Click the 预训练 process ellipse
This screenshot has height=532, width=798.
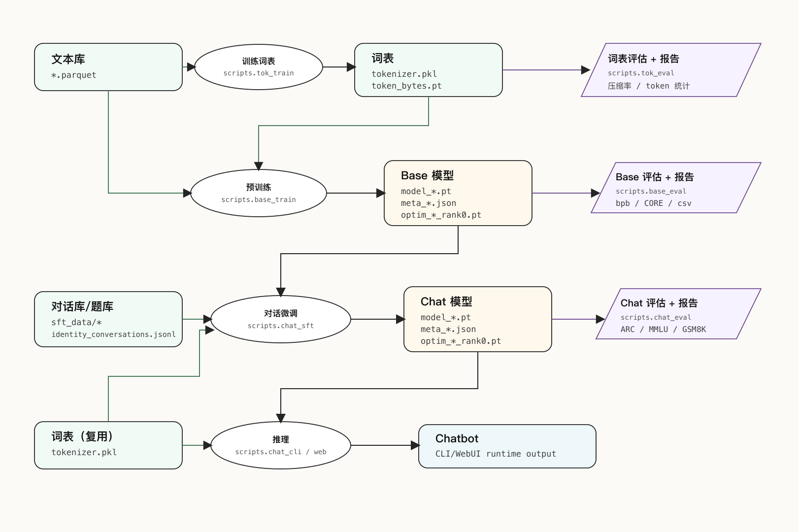(259, 193)
